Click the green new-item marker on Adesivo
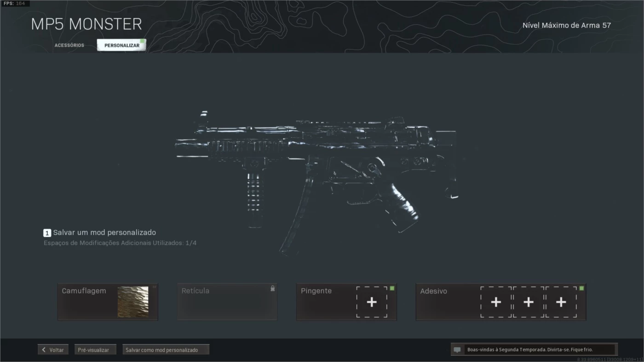The image size is (644, 362). pos(581,288)
